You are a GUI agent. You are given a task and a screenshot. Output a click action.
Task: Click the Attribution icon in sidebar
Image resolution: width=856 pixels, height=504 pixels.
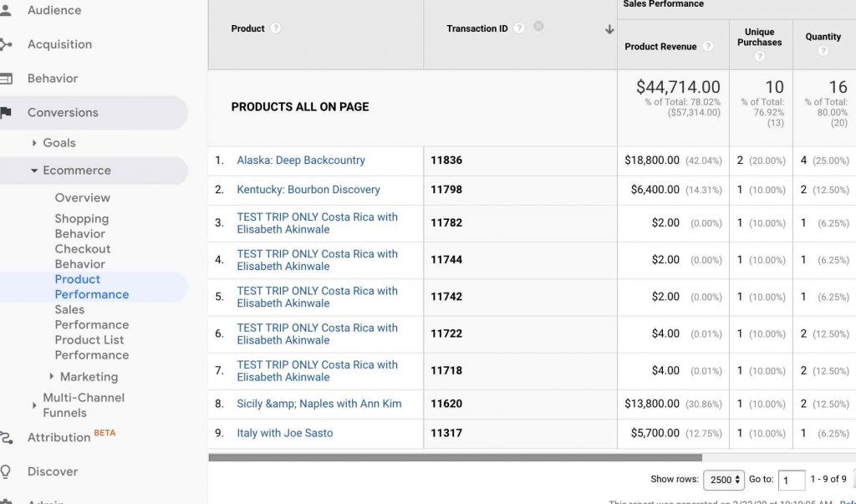(x=6, y=437)
